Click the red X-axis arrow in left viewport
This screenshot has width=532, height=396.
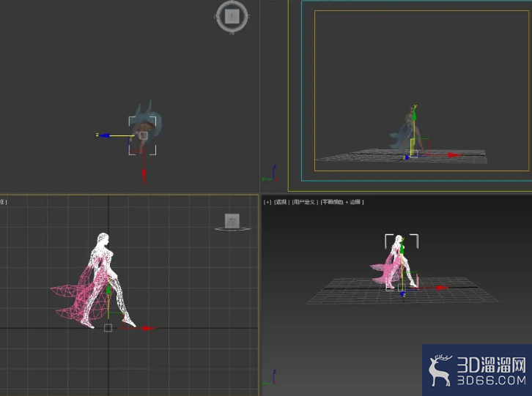[x=148, y=328]
